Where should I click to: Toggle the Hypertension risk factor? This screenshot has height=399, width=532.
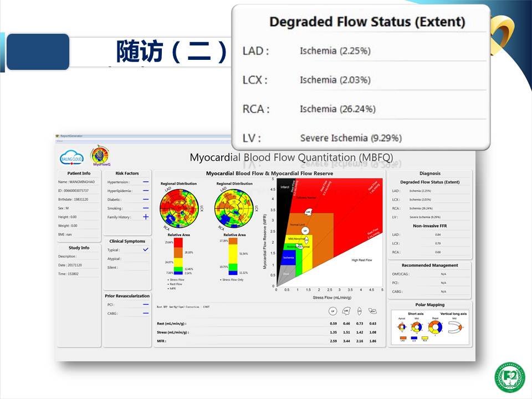(146, 182)
